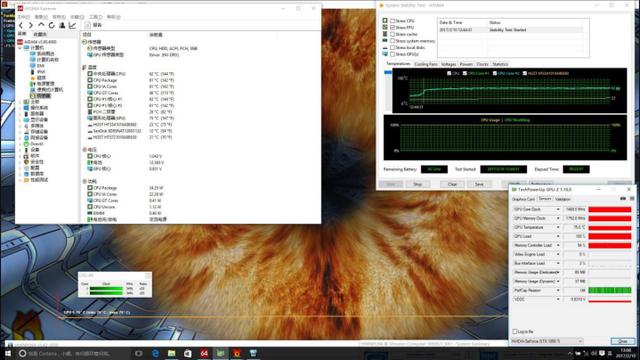Switch to Clocks tab

(x=482, y=64)
